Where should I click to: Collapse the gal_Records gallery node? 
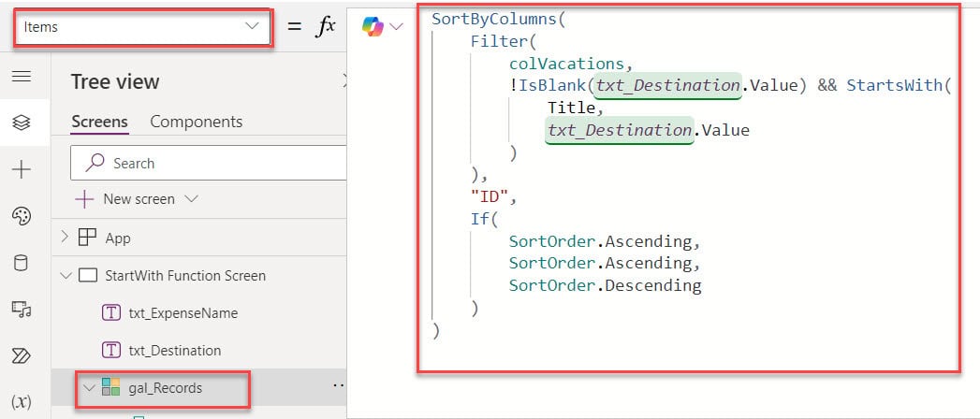pos(89,388)
